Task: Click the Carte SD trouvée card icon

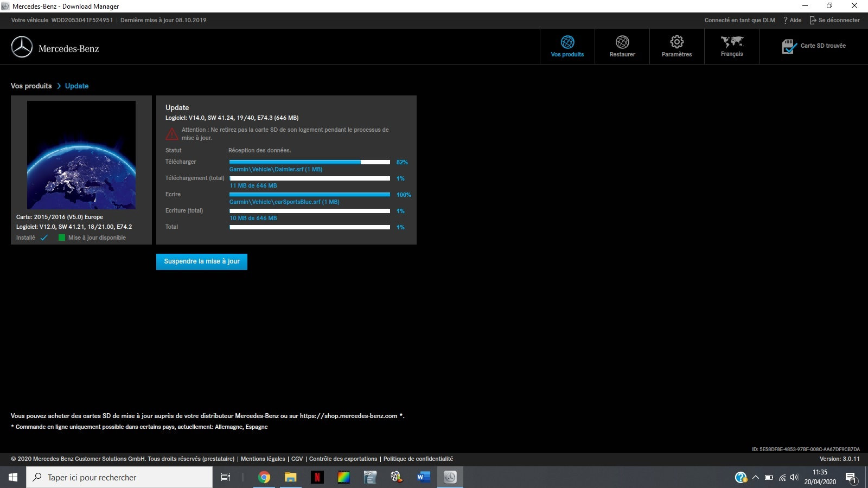Action: pyautogui.click(x=789, y=47)
